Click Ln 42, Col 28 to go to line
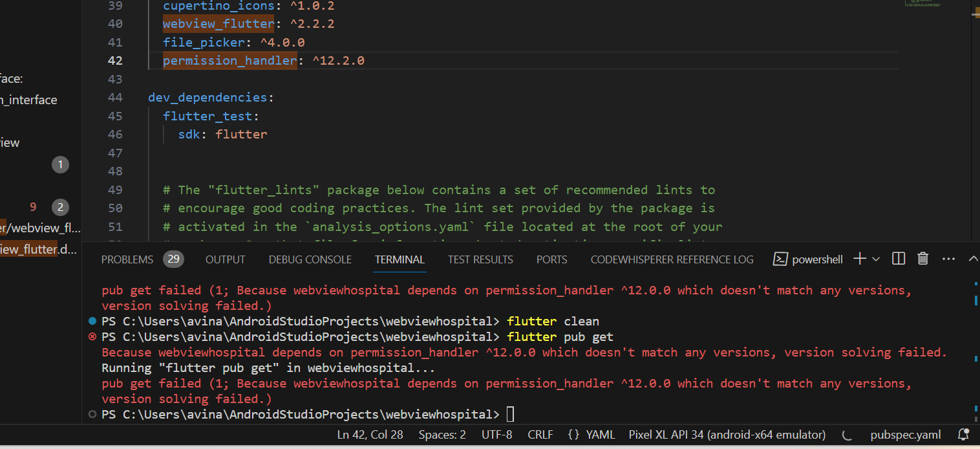This screenshot has width=980, height=449. coord(370,435)
